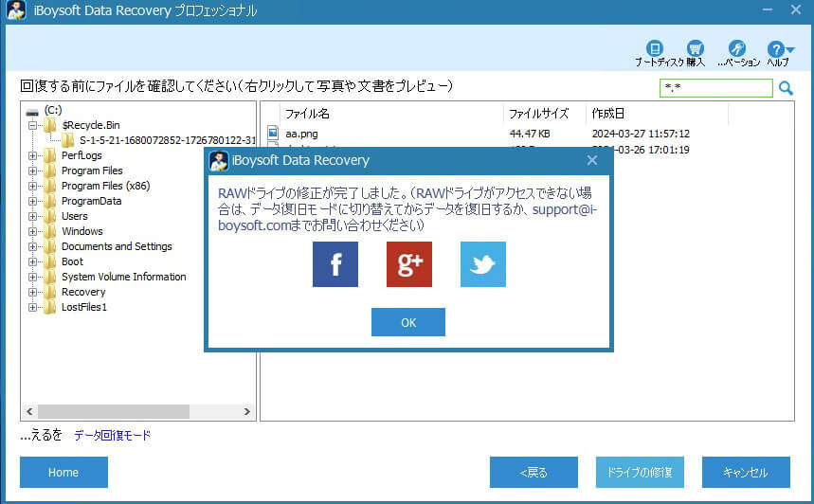Expand System Volume Information folder
Viewport: 814px width, 504px height.
[x=33, y=277]
